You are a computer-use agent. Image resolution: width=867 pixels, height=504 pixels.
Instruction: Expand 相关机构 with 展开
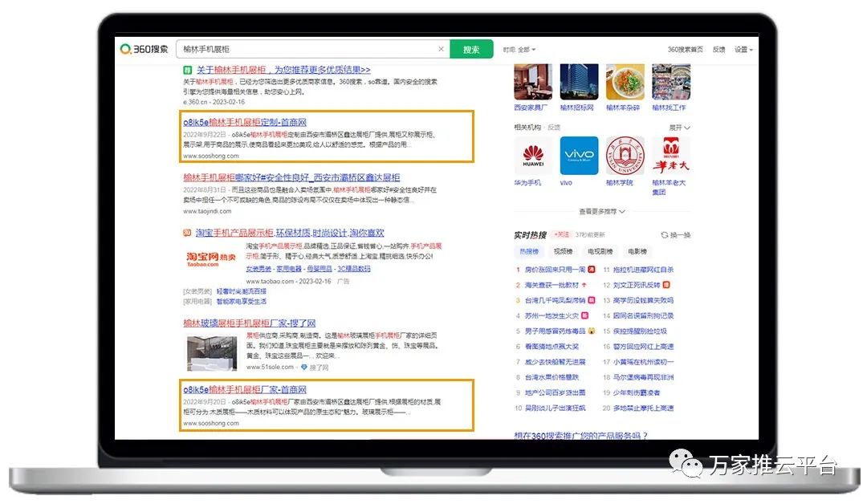coord(679,128)
